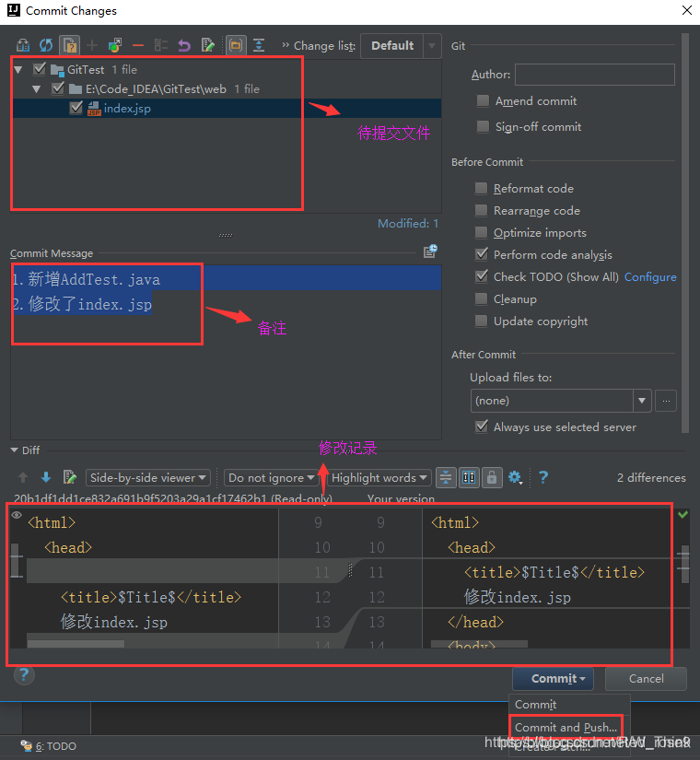Expand the hidden toolbar items chevron
Viewport: 700px width, 760px height.
point(286,45)
